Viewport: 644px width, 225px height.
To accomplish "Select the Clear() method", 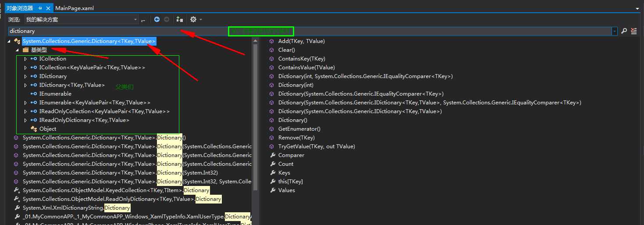I will [287, 50].
